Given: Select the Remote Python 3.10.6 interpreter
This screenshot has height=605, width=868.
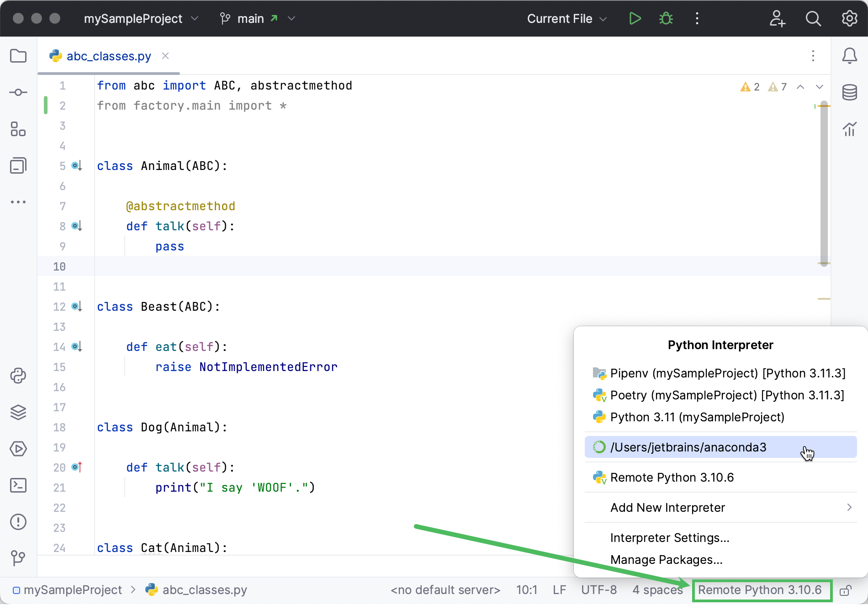Looking at the screenshot, I should click(x=672, y=477).
